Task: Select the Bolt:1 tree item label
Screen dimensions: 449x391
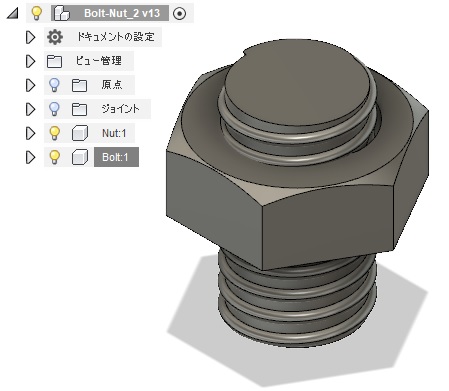Action: coord(115,157)
